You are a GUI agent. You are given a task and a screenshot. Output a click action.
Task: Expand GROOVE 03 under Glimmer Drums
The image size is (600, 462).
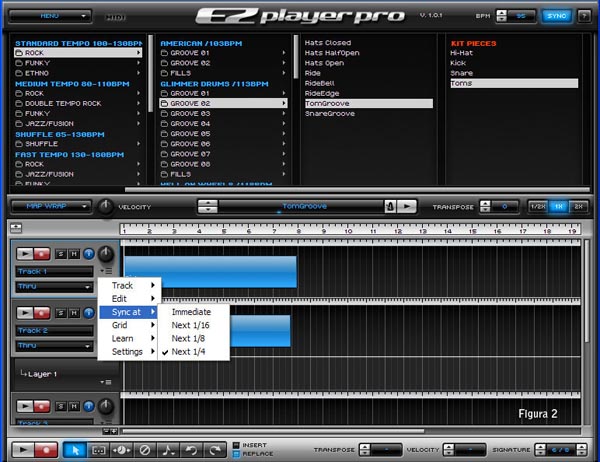pos(223,113)
